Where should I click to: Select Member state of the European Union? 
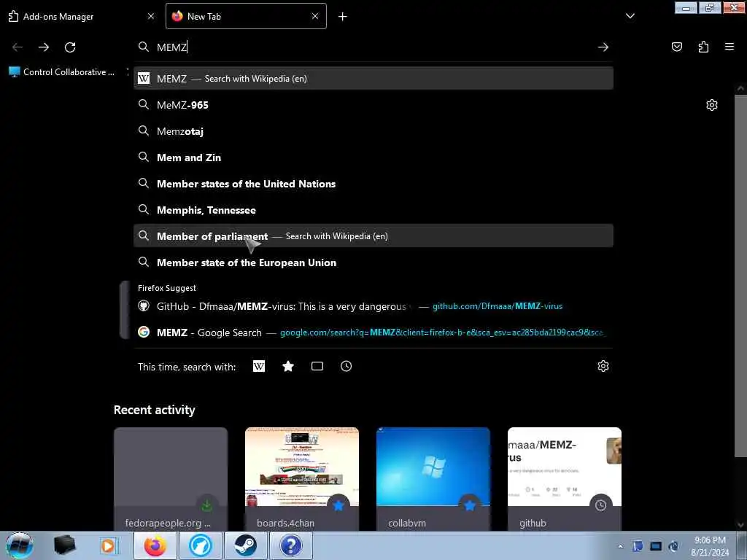point(373,262)
